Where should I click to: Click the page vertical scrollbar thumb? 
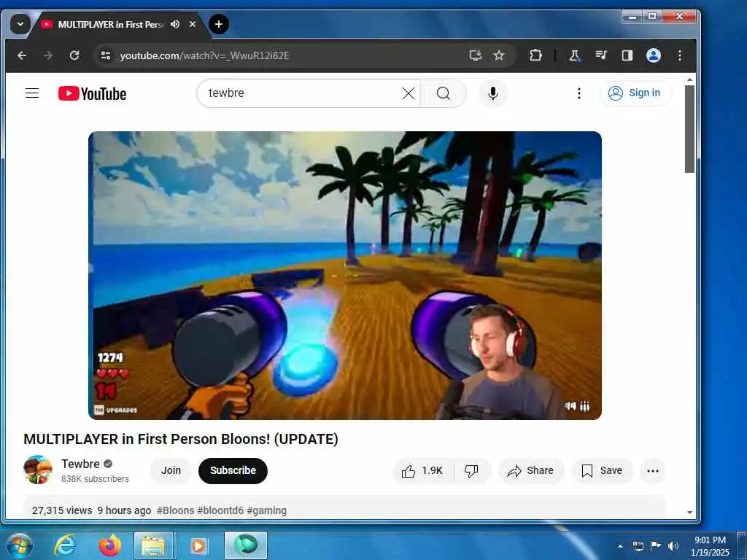point(689,128)
